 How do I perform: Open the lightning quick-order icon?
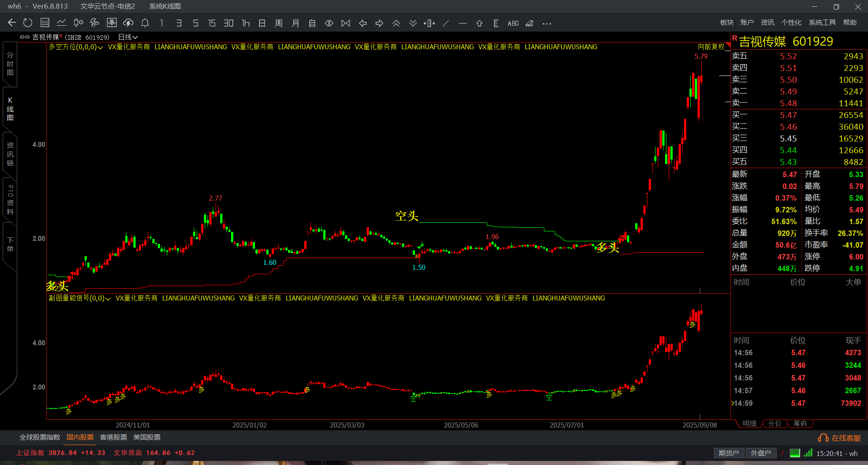(94, 23)
